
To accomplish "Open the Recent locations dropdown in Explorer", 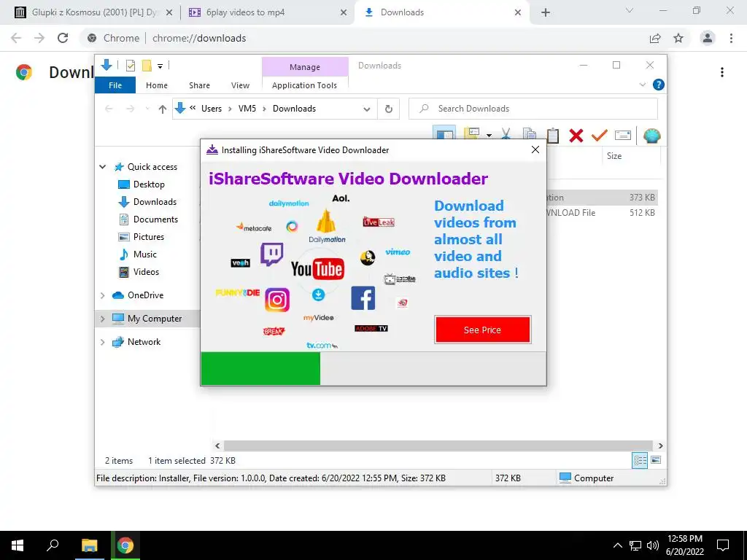I will pos(147,109).
